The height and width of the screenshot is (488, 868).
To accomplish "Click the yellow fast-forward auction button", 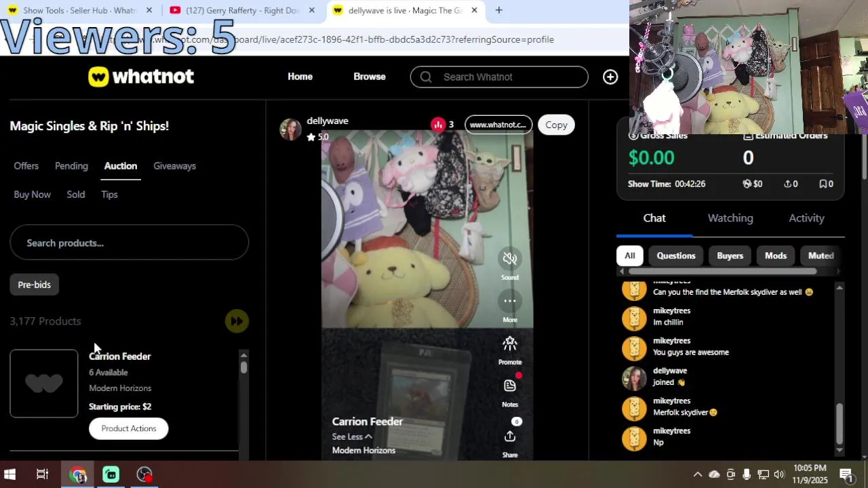I will point(237,321).
